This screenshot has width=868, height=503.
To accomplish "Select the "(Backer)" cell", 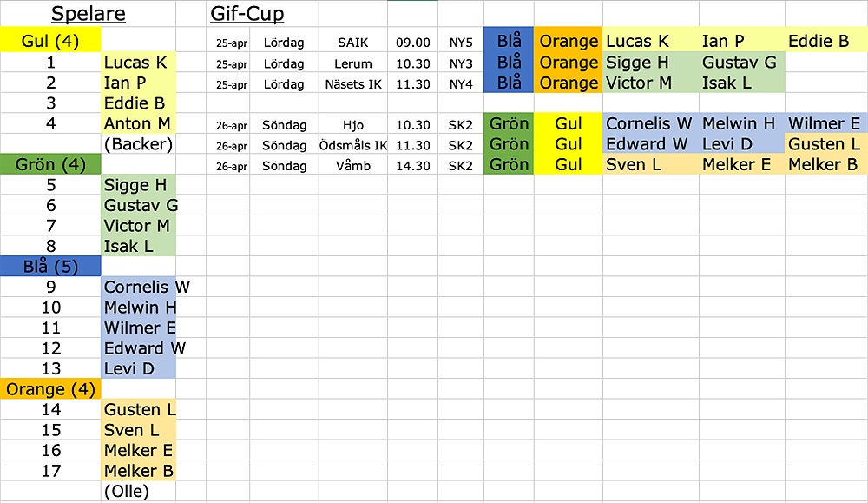I will 138,144.
